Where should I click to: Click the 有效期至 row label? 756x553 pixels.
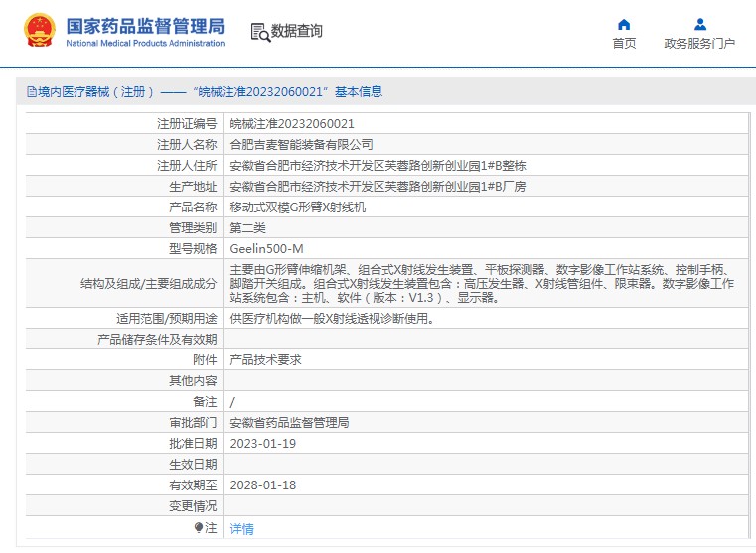(193, 485)
